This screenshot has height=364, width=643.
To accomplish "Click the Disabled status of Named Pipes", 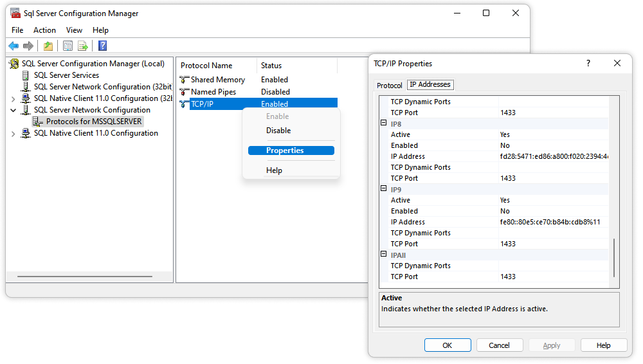I will coord(276,92).
